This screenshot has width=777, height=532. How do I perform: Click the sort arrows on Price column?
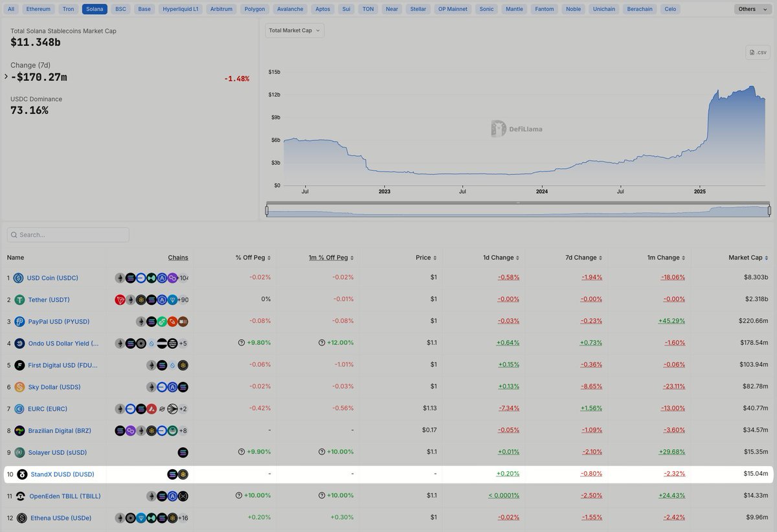(434, 258)
